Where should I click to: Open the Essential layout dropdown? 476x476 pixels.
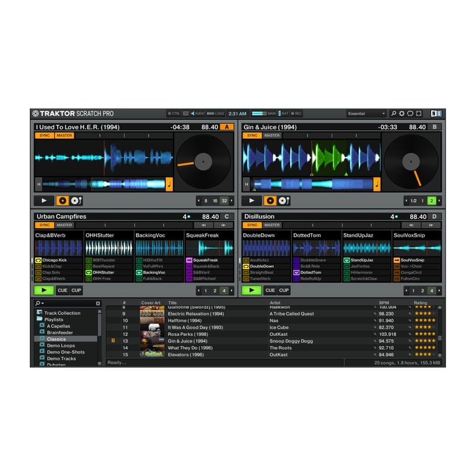pos(366,113)
